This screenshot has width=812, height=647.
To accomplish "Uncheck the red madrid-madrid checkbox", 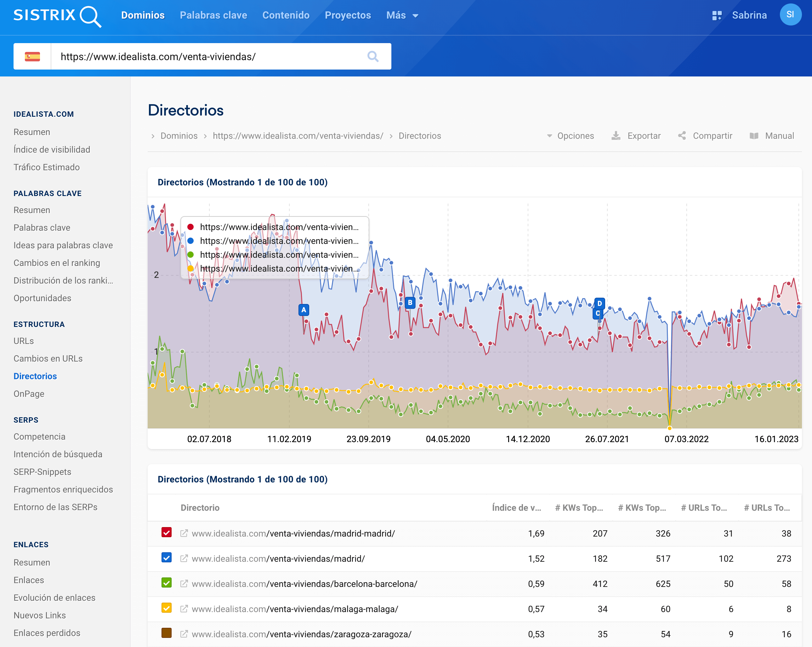I will click(x=167, y=532).
